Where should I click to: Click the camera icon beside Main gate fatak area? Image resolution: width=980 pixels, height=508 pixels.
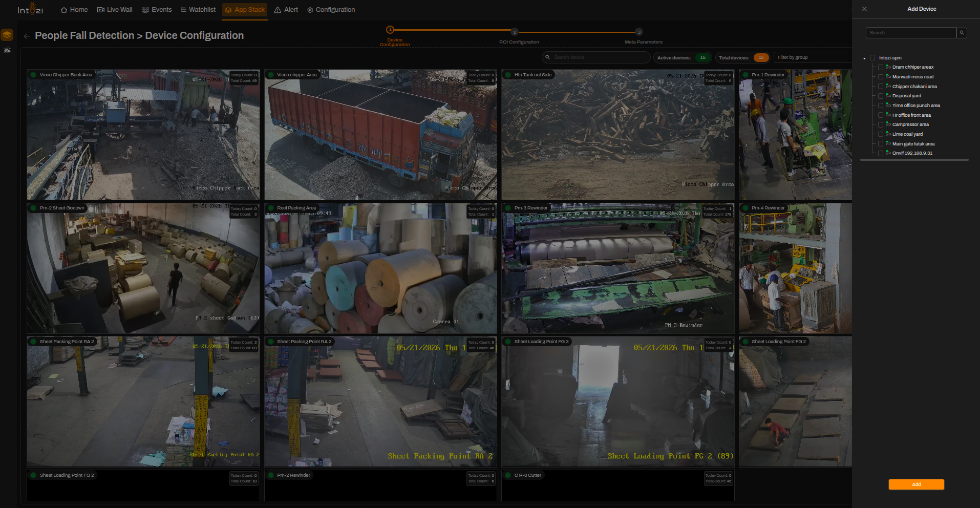tap(888, 144)
